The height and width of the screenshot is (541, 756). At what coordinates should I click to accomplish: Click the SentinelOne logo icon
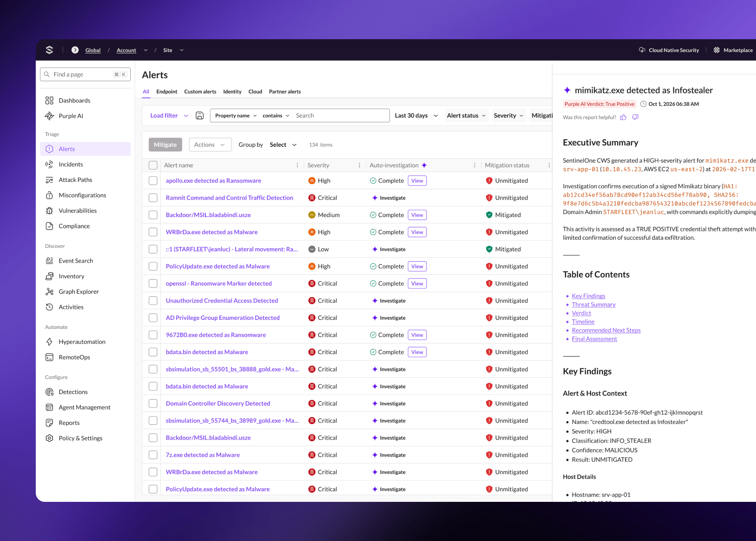point(49,50)
